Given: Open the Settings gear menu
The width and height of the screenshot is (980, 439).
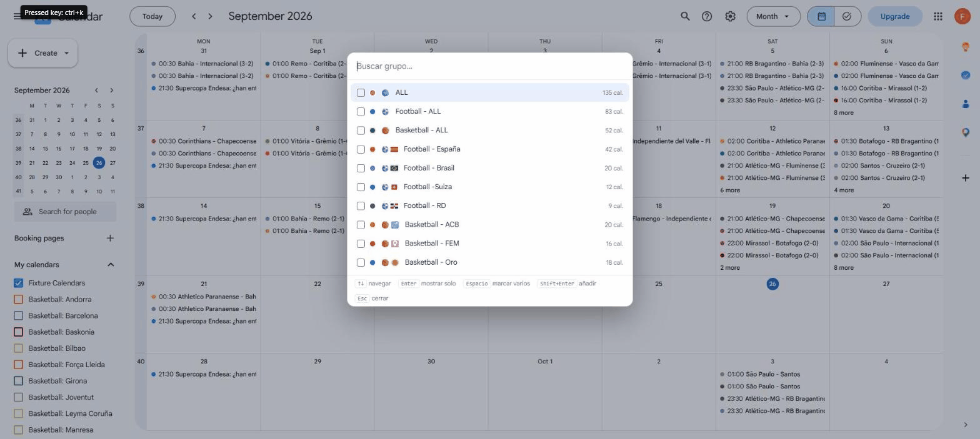Looking at the screenshot, I should pyautogui.click(x=730, y=16).
